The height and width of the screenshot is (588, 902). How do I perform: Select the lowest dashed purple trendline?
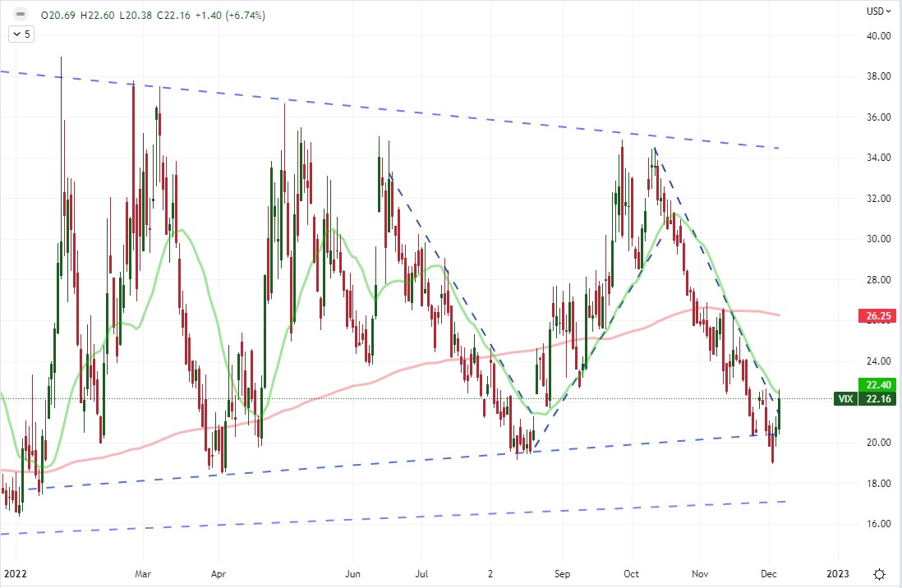tap(411, 518)
